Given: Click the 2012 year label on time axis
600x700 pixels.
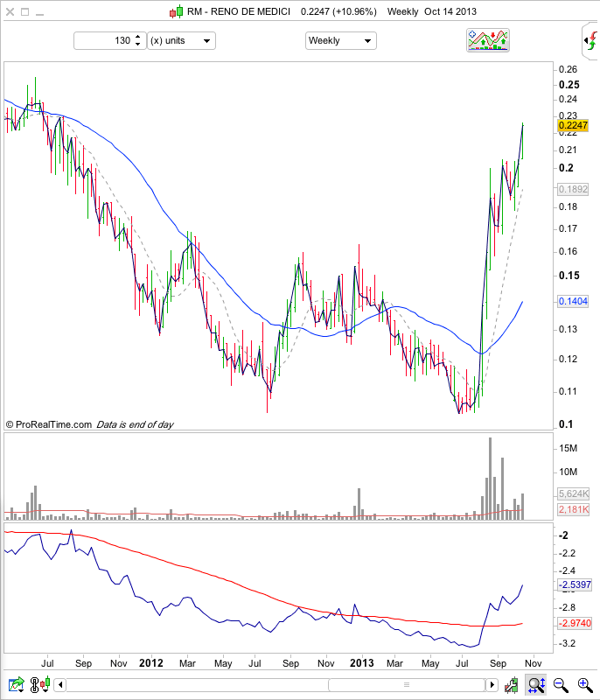Looking at the screenshot, I should tap(151, 663).
